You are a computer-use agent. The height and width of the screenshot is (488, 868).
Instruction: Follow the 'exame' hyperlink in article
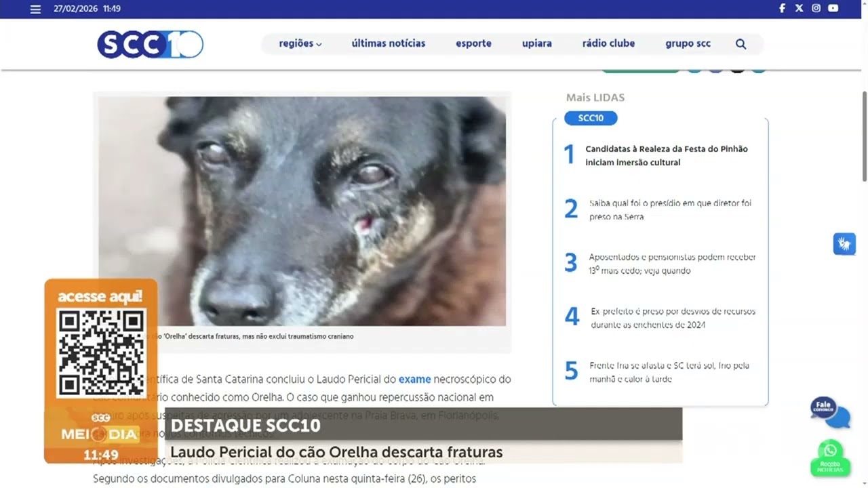[x=414, y=379]
